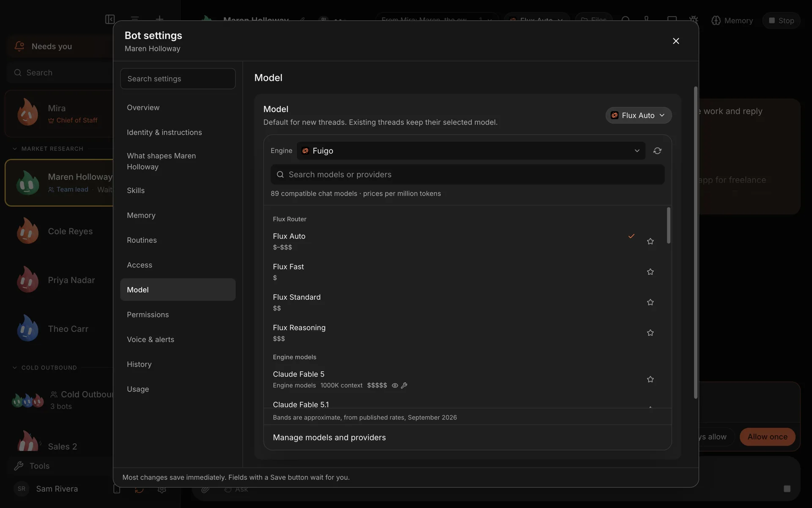Favorite Flux Auto with its star
The image size is (812, 508).
[x=650, y=241]
